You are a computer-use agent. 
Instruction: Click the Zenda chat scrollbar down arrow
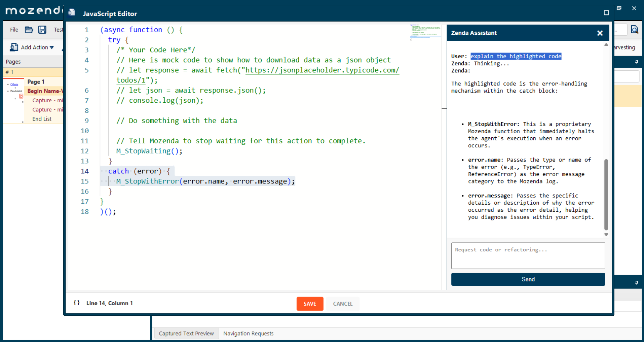pyautogui.click(x=606, y=235)
